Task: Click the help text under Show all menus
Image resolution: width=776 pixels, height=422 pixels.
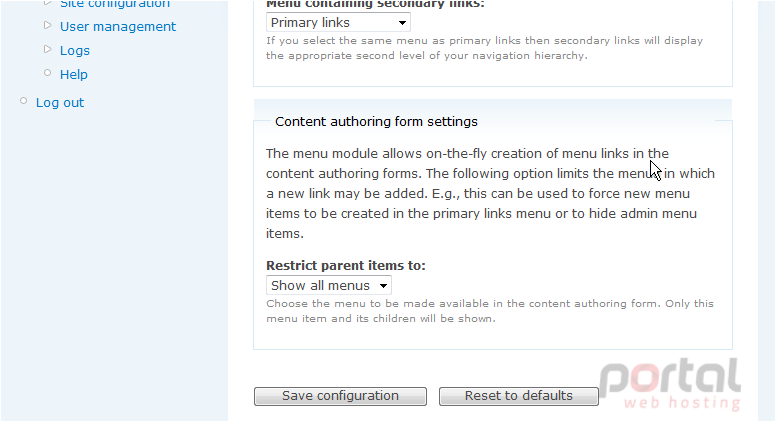Action: coord(490,311)
